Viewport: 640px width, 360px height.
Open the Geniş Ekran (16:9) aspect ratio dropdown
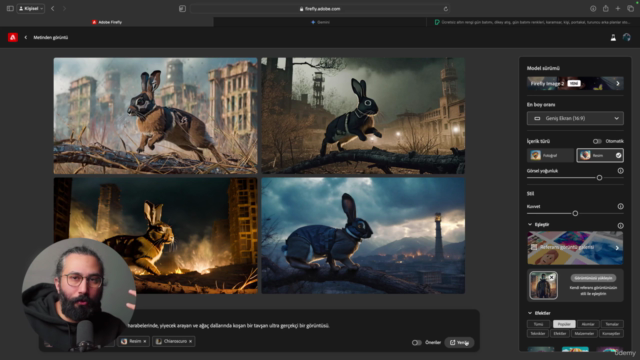pyautogui.click(x=575, y=118)
